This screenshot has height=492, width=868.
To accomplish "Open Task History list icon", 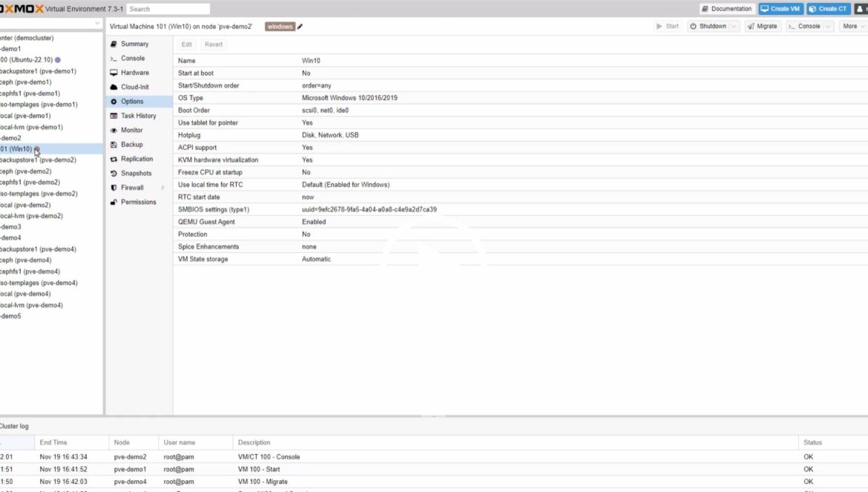I will (x=114, y=116).
